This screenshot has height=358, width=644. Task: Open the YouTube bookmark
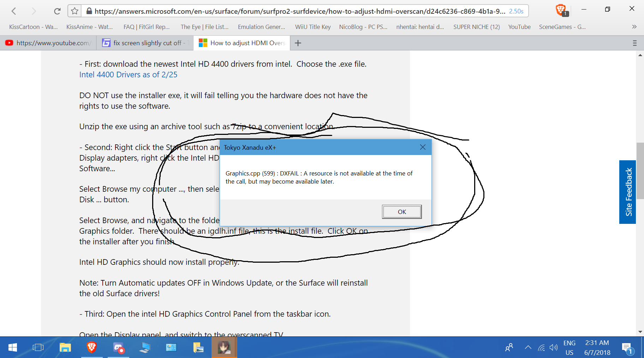click(519, 27)
